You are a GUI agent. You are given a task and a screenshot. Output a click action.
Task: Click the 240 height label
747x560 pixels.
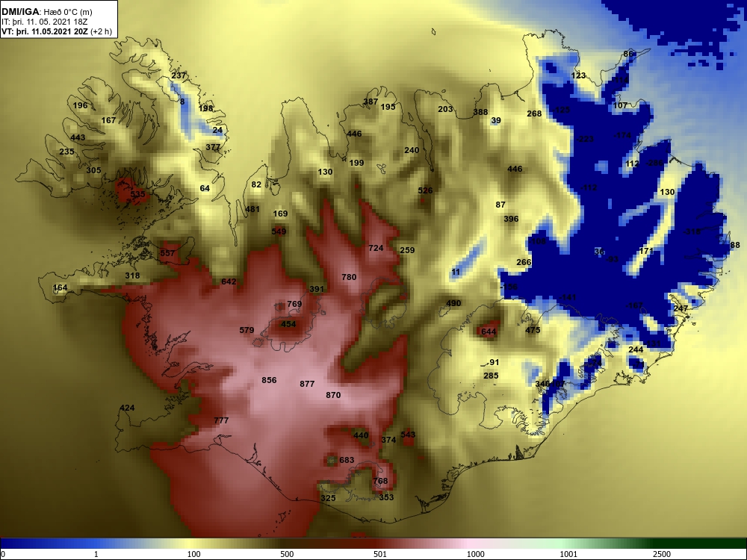pyautogui.click(x=412, y=151)
